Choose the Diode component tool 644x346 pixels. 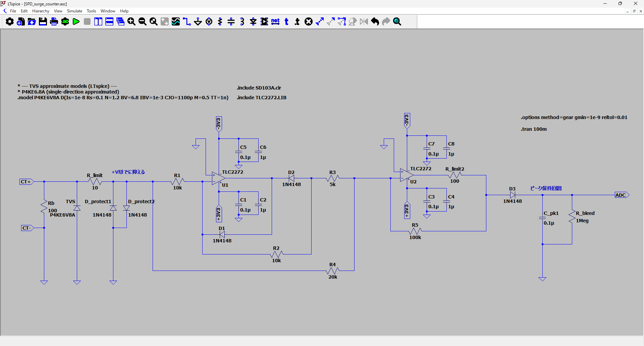(253, 22)
